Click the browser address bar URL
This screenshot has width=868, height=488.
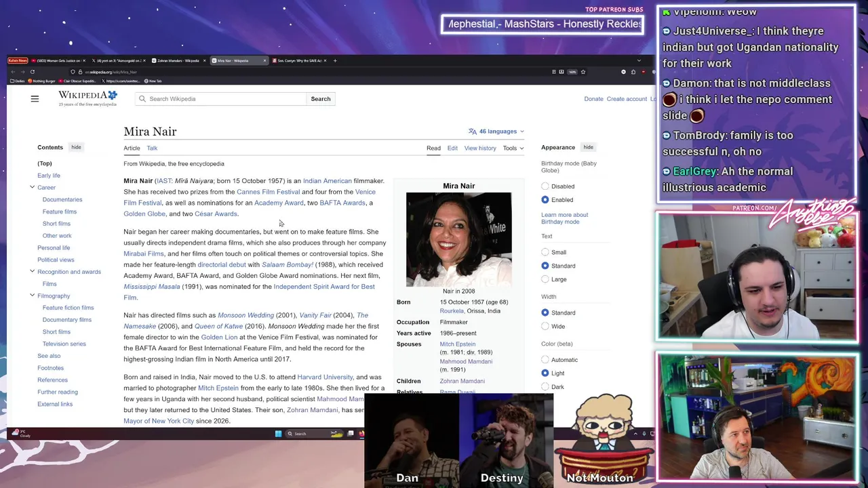coord(112,72)
